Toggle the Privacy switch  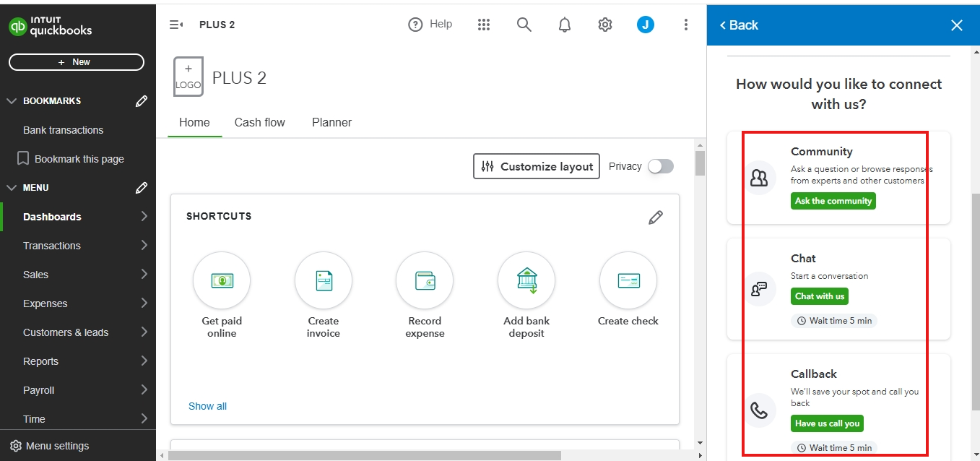[660, 166]
